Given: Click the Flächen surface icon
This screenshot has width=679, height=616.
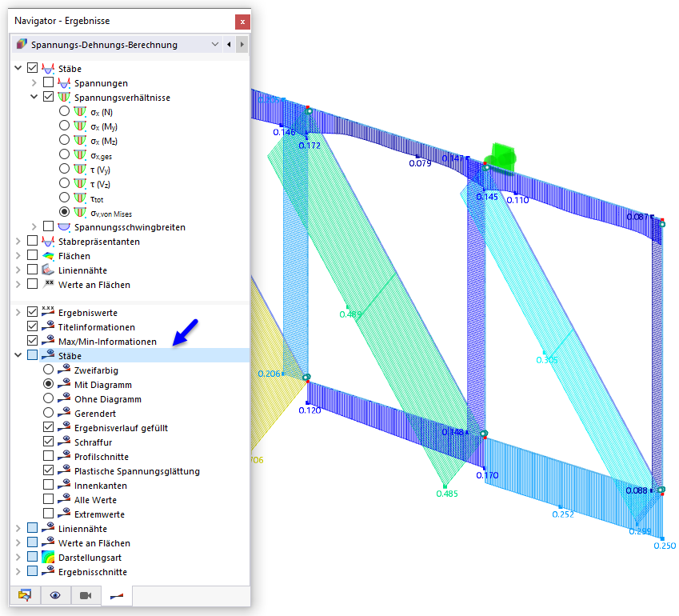Looking at the screenshot, I should coord(48,255).
